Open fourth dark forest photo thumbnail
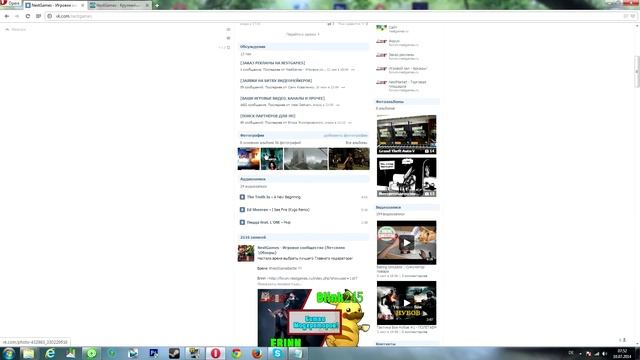The height and width of the screenshot is (360, 640). (x=349, y=159)
